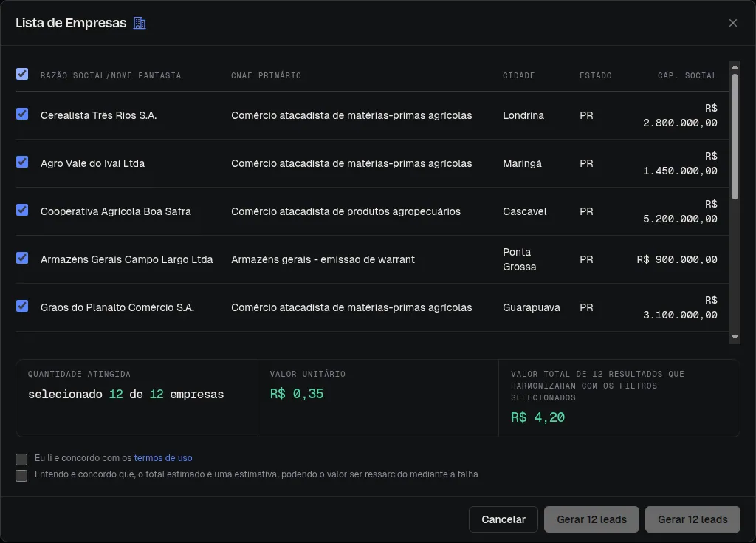Uncheck Cerealista Três Rios S.A. row
756x543 pixels.
(x=21, y=114)
